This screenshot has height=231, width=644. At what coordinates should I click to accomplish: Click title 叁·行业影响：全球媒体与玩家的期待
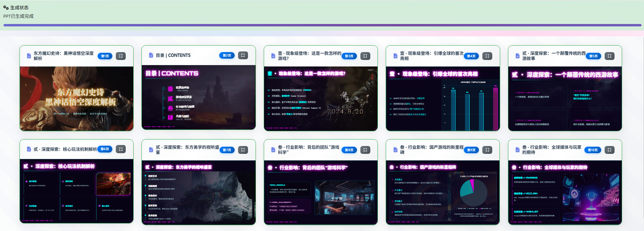pos(552,150)
